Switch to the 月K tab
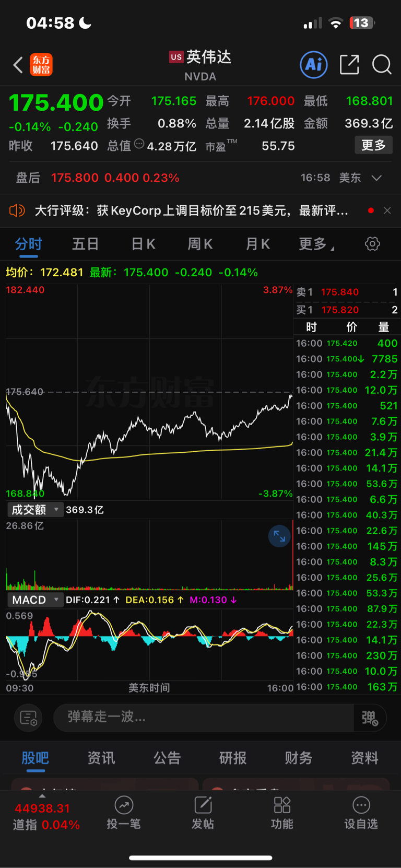 tap(257, 244)
